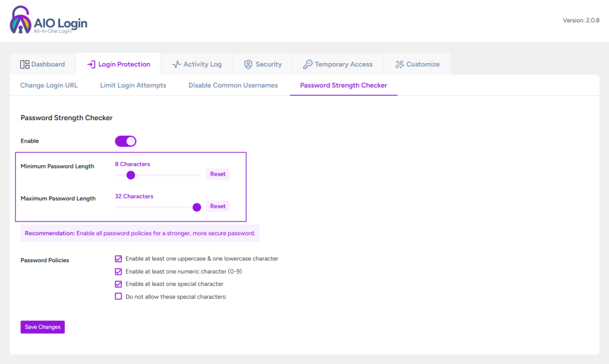
Task: Switch to Limit Login Attempts sub-tab
Action: pyautogui.click(x=133, y=85)
